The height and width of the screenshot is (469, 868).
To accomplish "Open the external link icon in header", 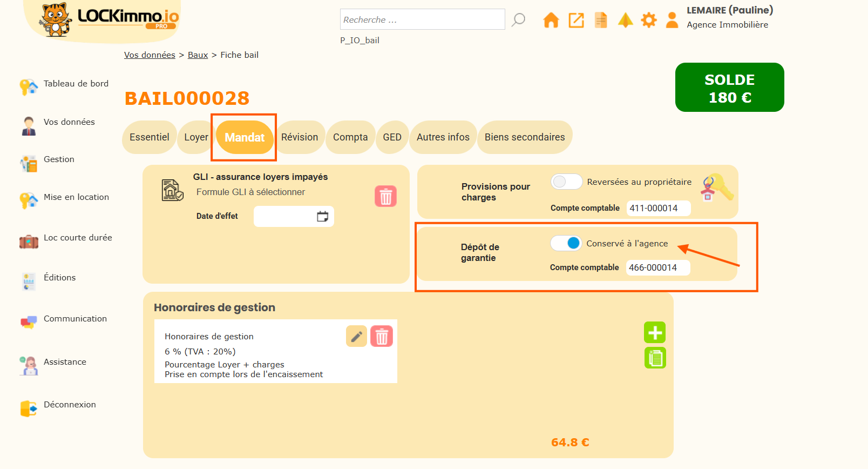I will (x=576, y=21).
